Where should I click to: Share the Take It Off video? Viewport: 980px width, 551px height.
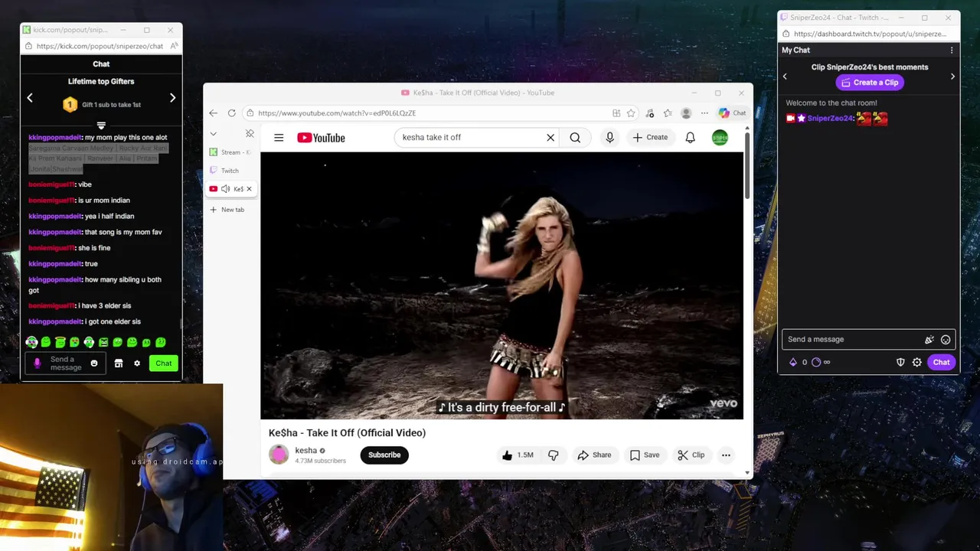tap(594, 455)
